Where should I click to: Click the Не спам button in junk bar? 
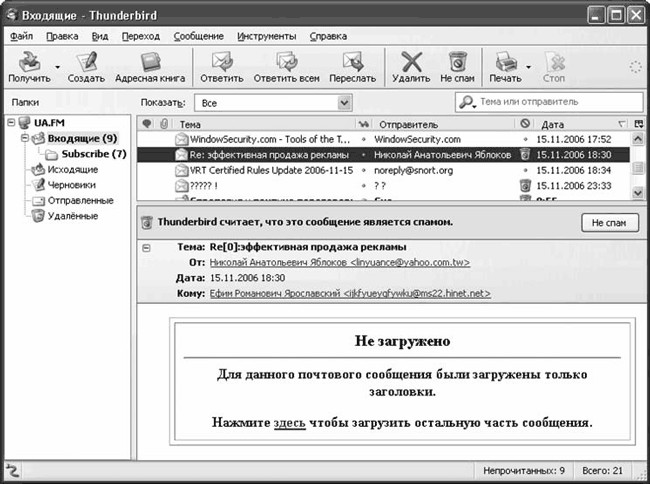point(609,223)
